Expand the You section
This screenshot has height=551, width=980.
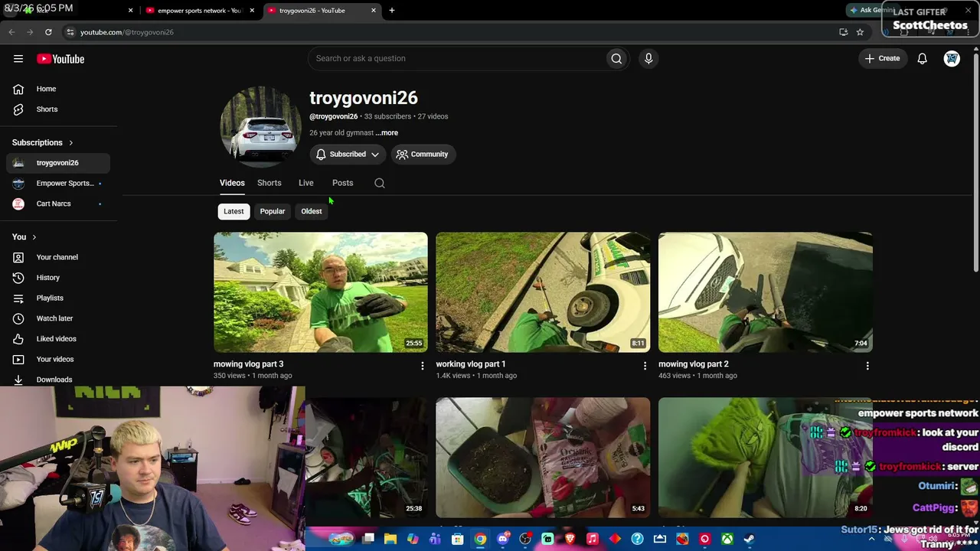click(24, 237)
